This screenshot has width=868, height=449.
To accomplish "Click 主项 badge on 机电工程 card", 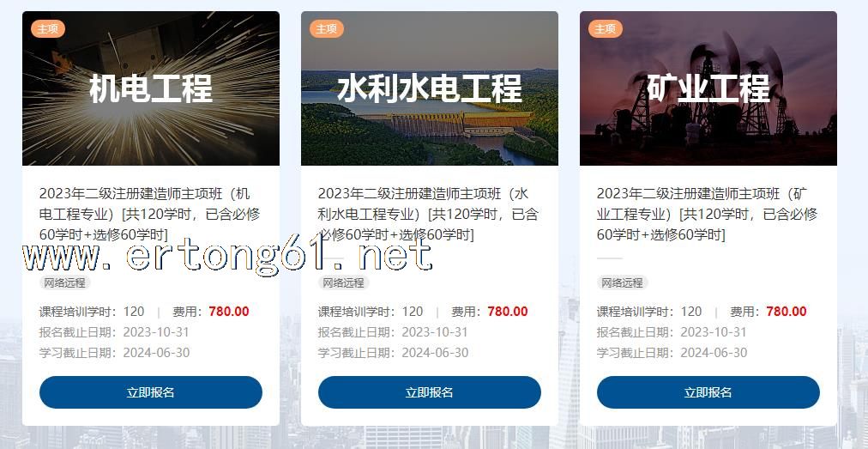I will (x=48, y=28).
